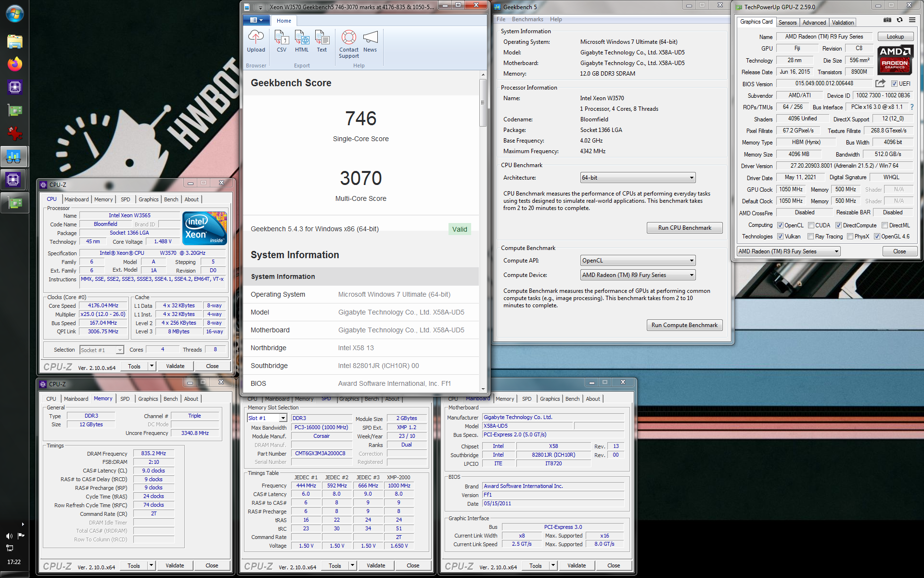This screenshot has width=924, height=578.
Task: Click the scroll-down arrow in Geekbench results
Action: point(483,389)
